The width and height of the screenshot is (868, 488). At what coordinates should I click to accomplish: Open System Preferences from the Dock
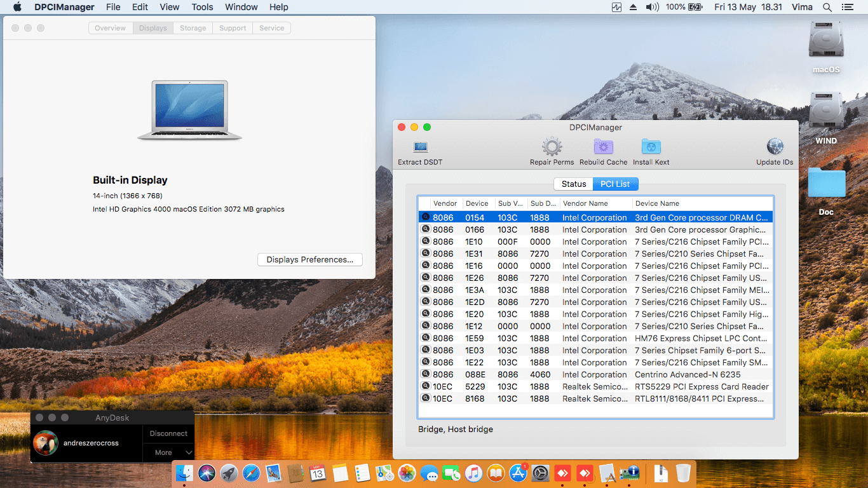coord(540,473)
